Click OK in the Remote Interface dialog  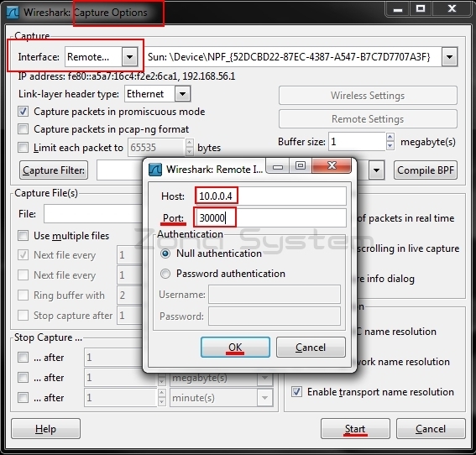pyautogui.click(x=235, y=348)
